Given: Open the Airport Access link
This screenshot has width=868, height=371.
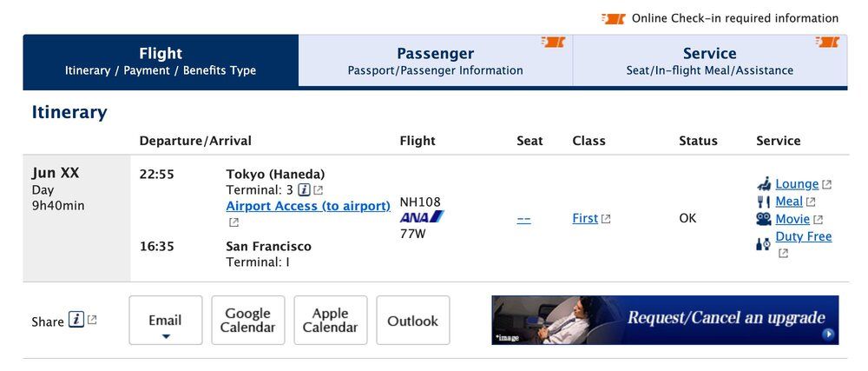Looking at the screenshot, I should pyautogui.click(x=308, y=206).
